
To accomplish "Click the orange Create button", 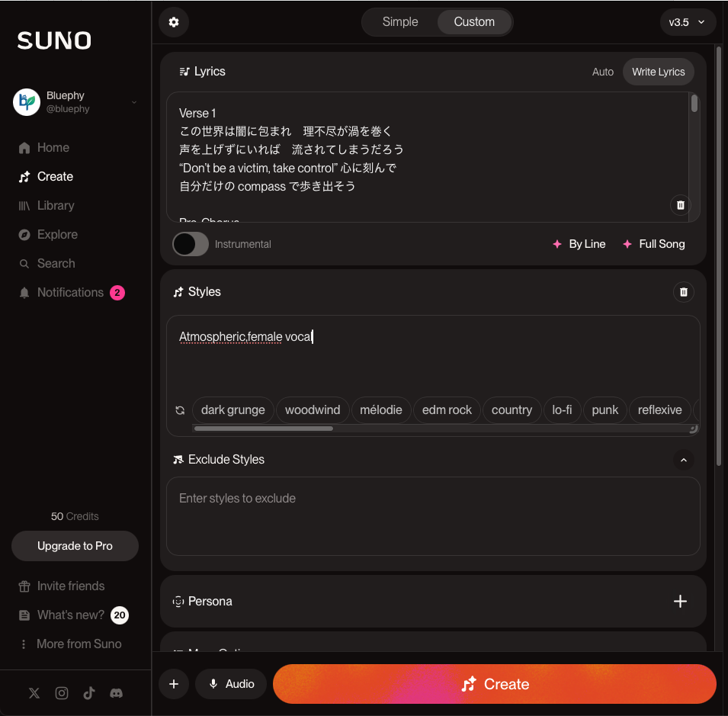I will point(495,684).
